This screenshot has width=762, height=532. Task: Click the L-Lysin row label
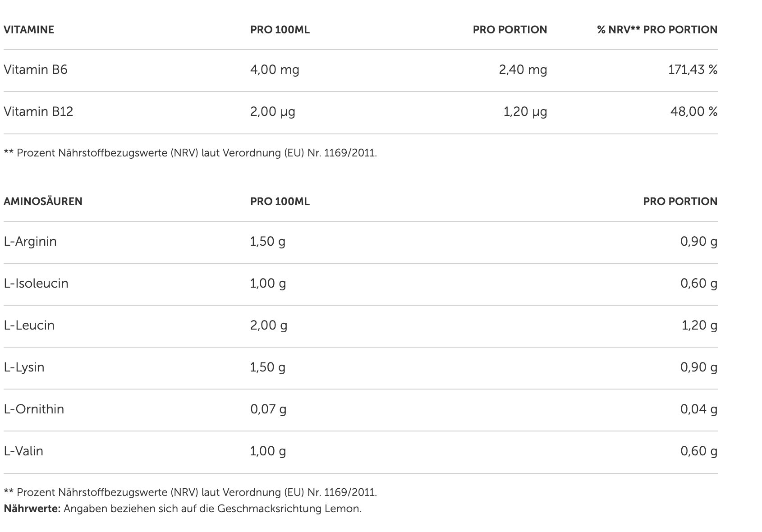click(24, 367)
